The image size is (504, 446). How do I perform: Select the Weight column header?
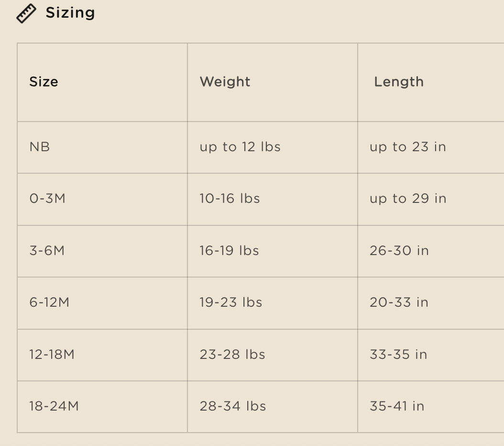272,82
